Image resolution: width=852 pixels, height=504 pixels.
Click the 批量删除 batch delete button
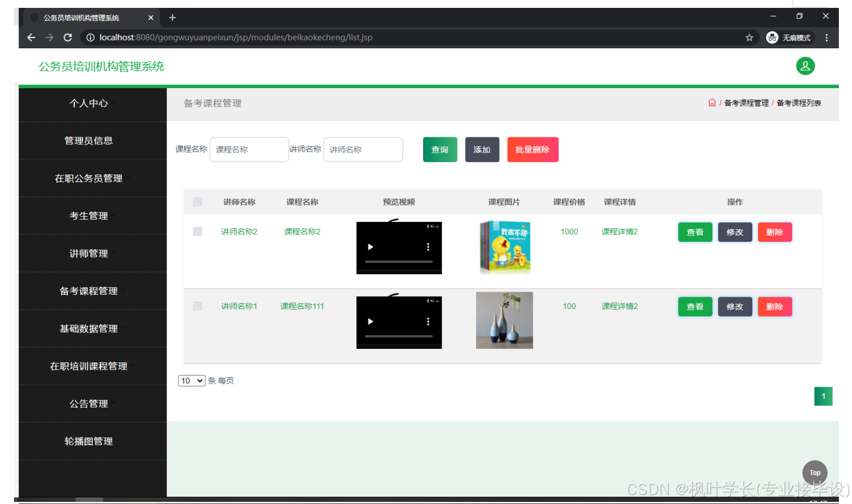click(532, 149)
